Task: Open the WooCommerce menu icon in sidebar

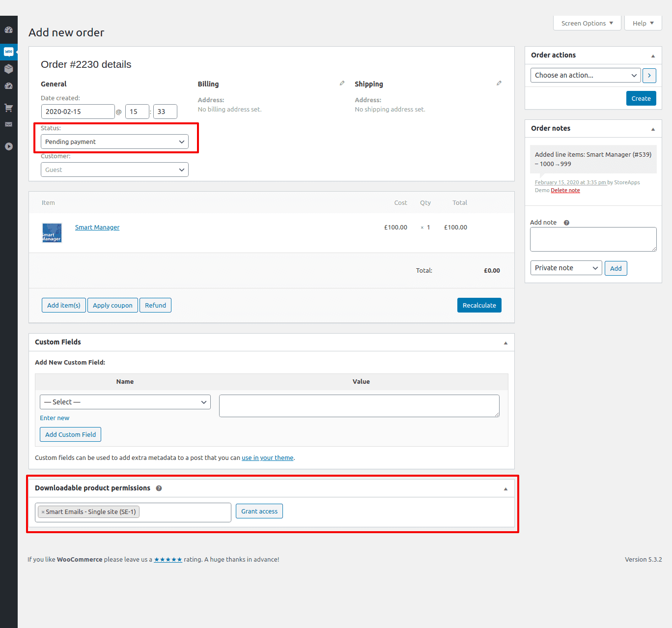Action: click(8, 52)
